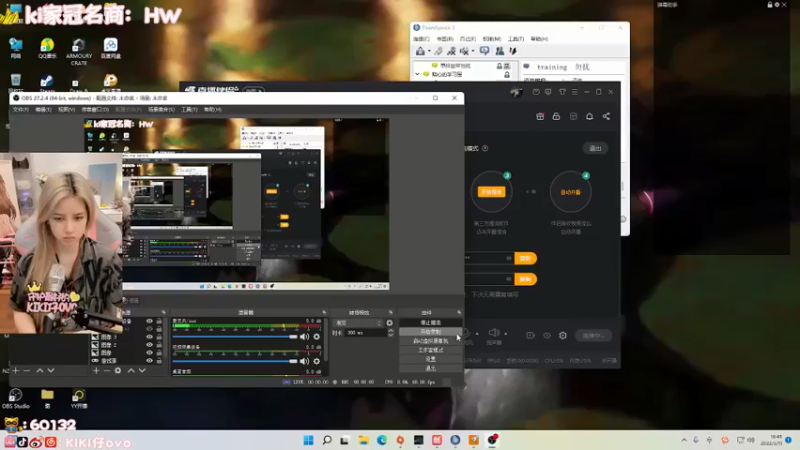Click the orange start-stream circle button
800x450 pixels.
click(x=491, y=192)
